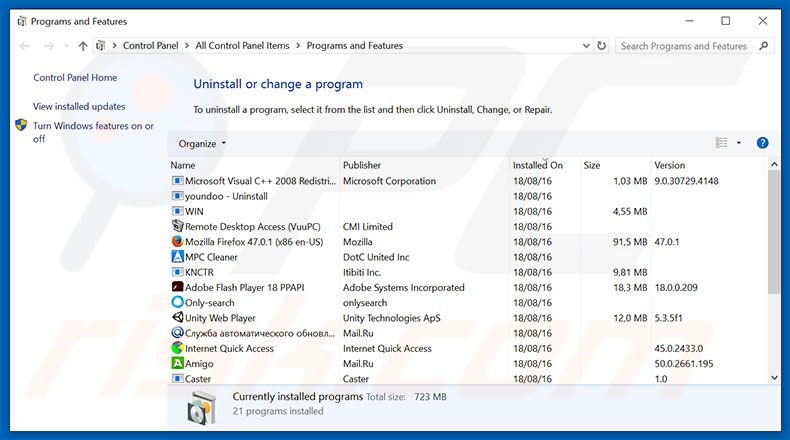The width and height of the screenshot is (790, 440).
Task: Click the Mozilla Firefox icon in the list
Action: tap(177, 241)
